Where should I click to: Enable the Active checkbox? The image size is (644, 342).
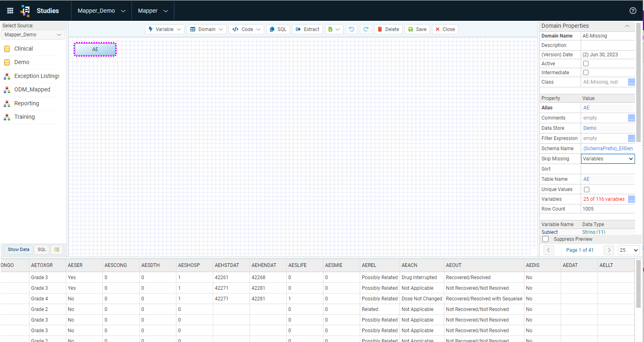[586, 64]
